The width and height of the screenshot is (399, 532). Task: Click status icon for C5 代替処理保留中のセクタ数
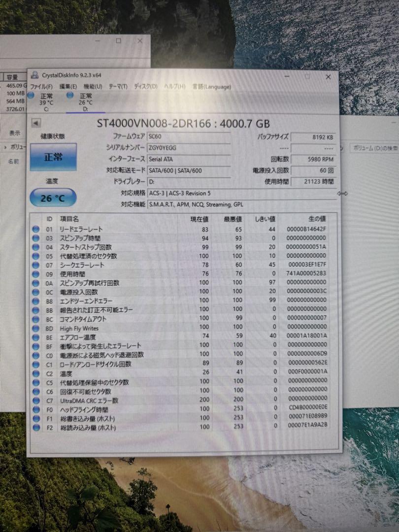click(x=35, y=383)
